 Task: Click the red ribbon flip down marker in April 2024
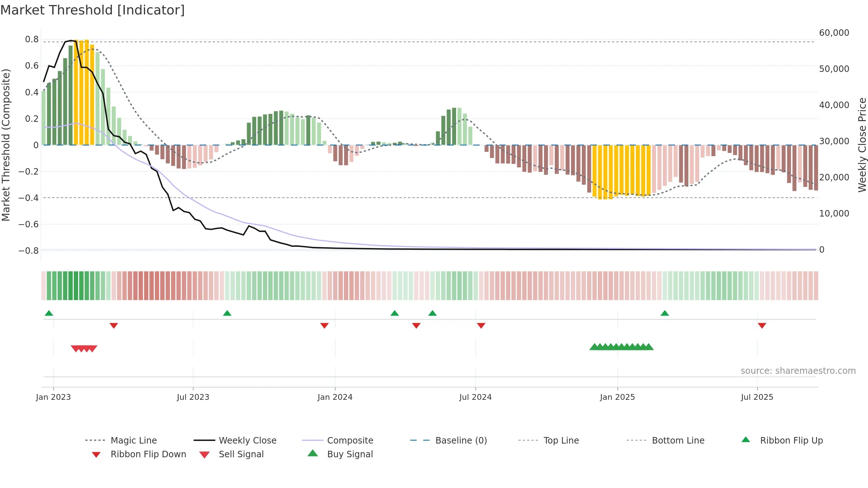416,326
